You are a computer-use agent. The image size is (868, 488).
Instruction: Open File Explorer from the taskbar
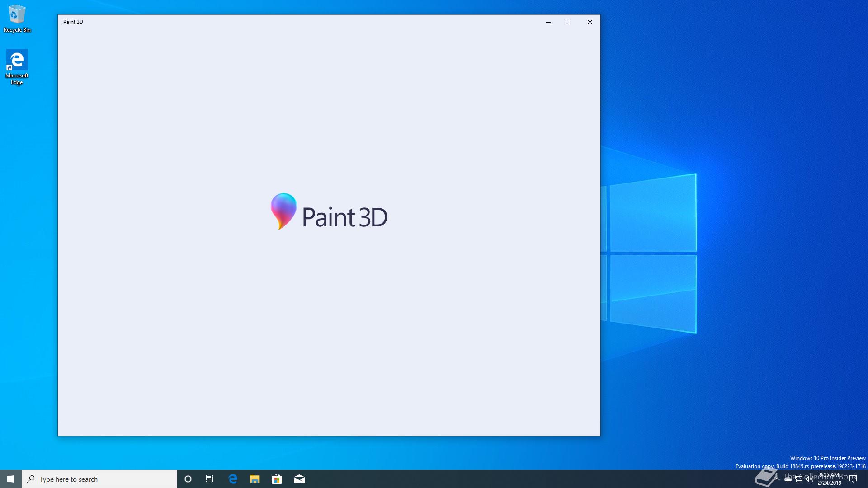click(x=255, y=479)
